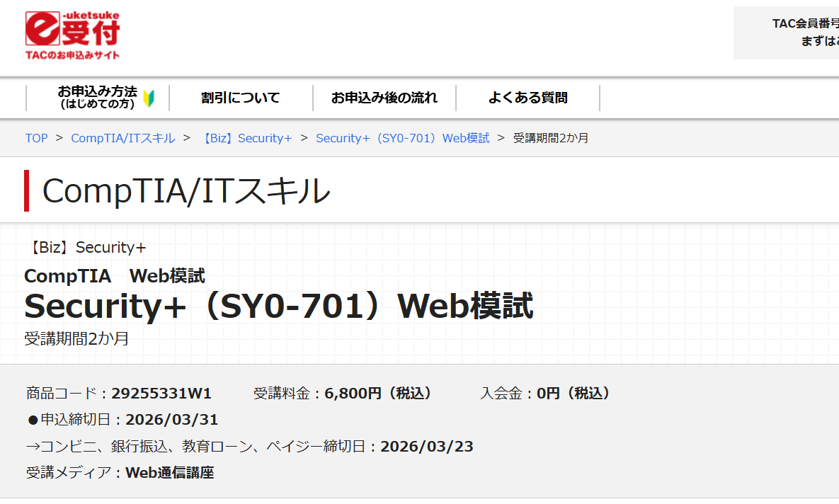The width and height of the screenshot is (839, 504).
Task: Click the 受講料金 6,800円（税込） value
Action: [x=381, y=394]
